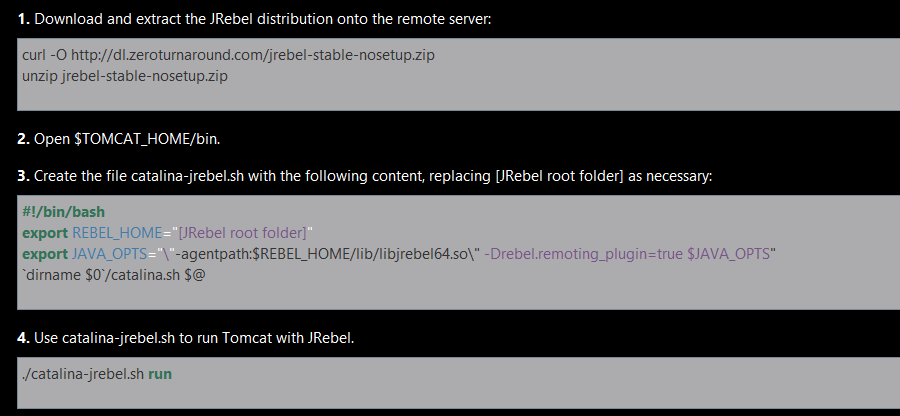Click the unzip jrebel-stable-nosetup.zip line
This screenshot has height=416, width=900.
pos(125,76)
